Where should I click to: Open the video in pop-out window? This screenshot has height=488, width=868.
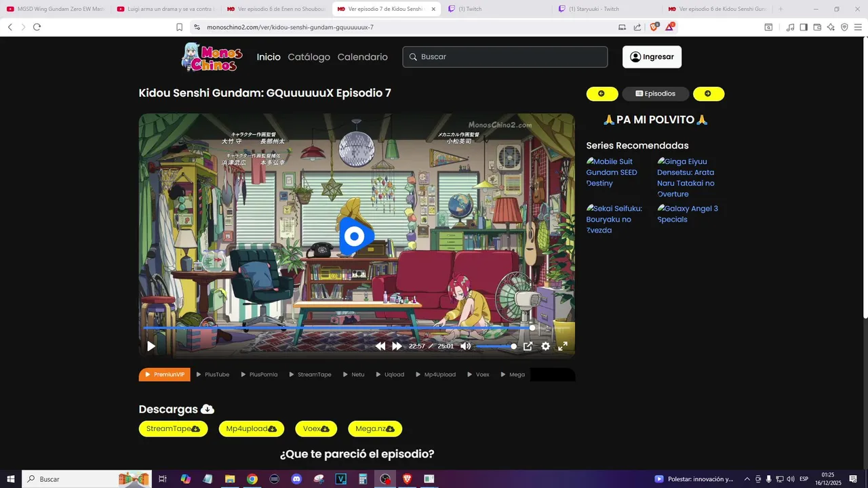coord(528,346)
